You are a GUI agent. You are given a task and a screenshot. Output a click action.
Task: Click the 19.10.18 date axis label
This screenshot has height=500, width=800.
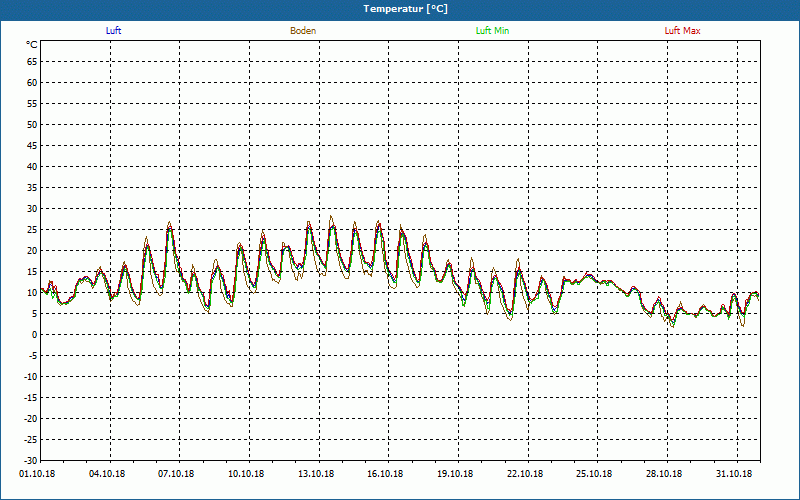point(455,473)
